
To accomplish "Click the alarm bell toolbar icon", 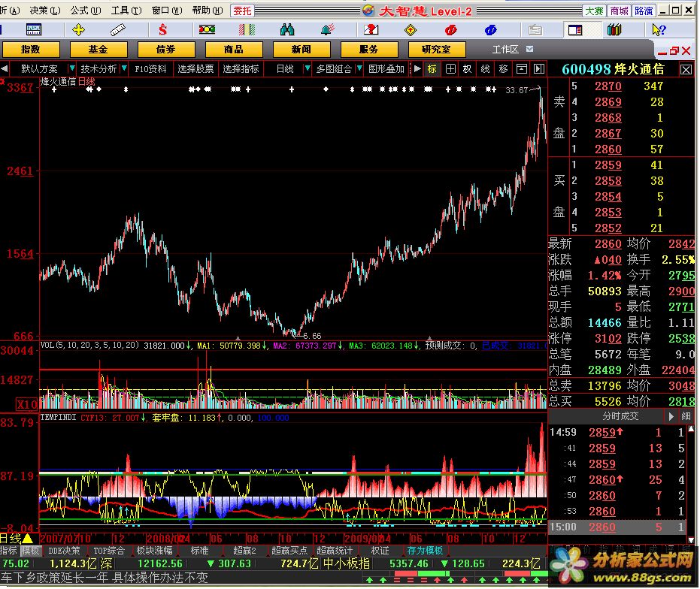I will pos(327,30).
